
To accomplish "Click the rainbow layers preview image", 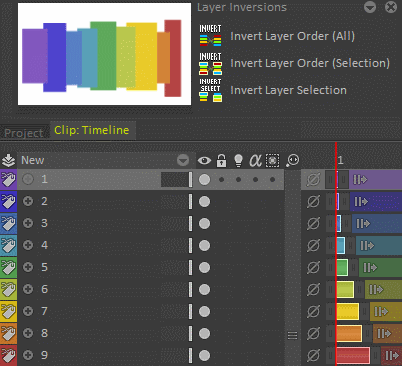I will tap(104, 54).
